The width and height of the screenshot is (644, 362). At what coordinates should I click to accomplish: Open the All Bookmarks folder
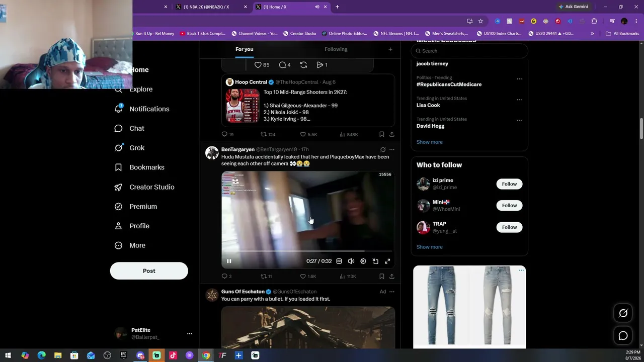coord(622,34)
